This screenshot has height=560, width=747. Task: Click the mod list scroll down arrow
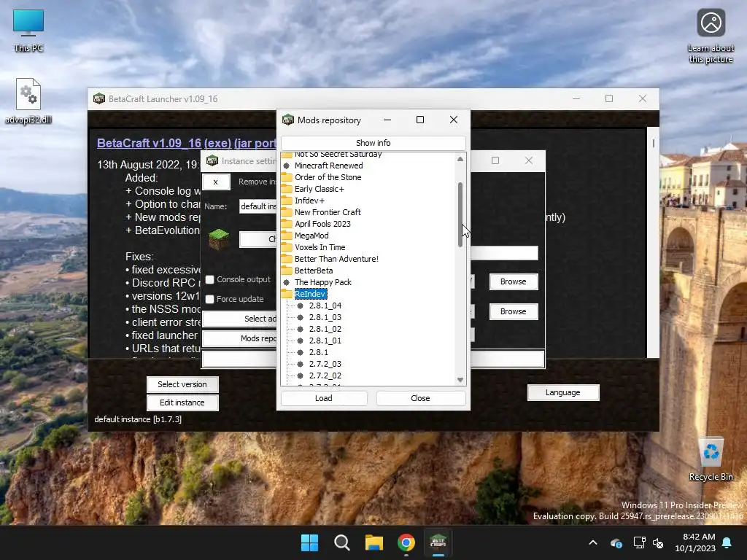coord(460,379)
